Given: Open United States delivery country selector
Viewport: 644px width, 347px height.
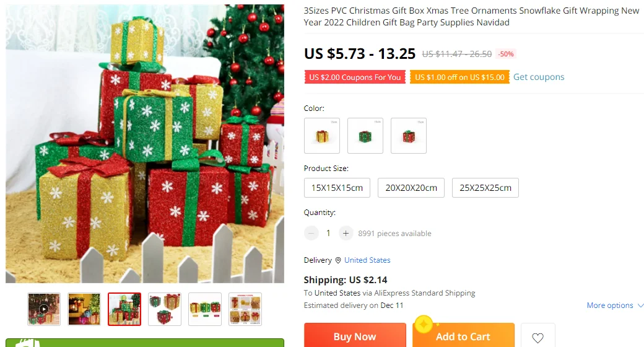Looking at the screenshot, I should click(x=367, y=260).
